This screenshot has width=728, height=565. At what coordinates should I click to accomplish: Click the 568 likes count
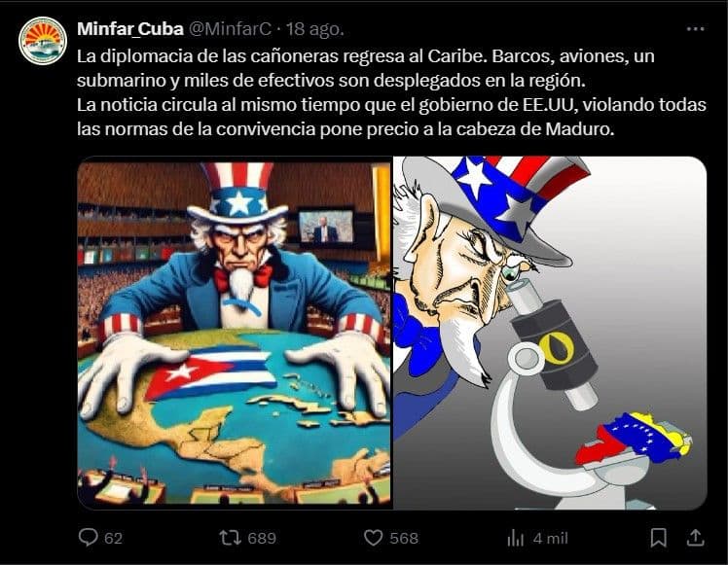[x=404, y=538]
